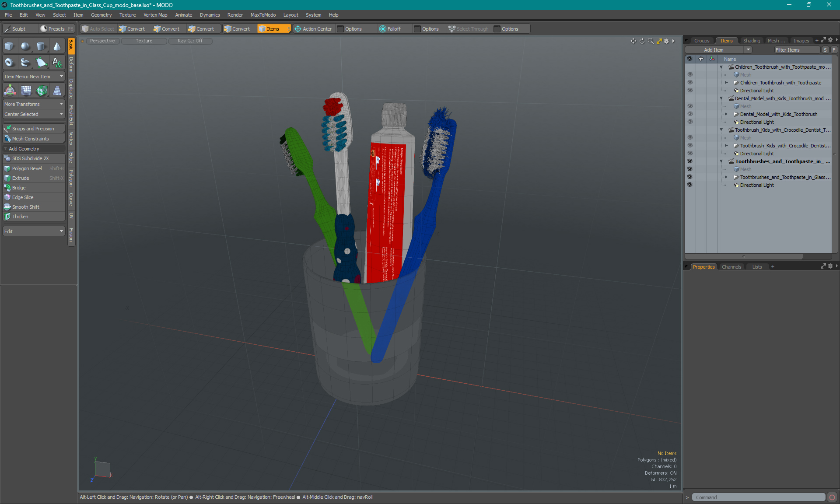Select the Sphere primitive tool
The width and height of the screenshot is (840, 504).
pos(25,46)
